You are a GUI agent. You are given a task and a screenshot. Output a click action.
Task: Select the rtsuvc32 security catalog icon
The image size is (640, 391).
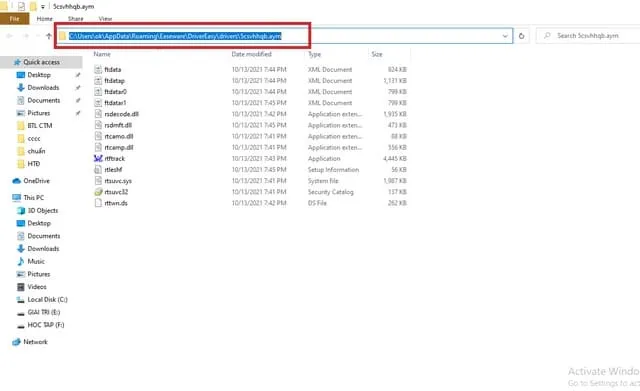98,192
